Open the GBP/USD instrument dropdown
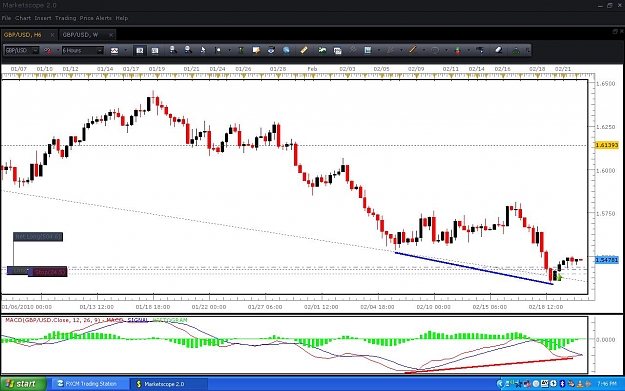625x391 pixels. (x=22, y=51)
